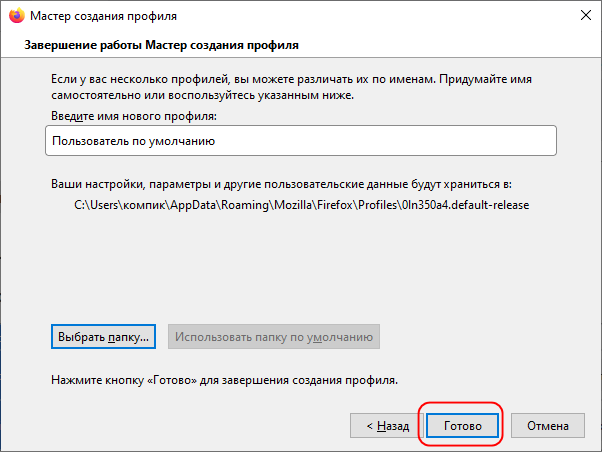Viewport: 602px width, 452px height.
Task: Click 'Использовать папку по умолчанию' button
Action: coord(274,337)
